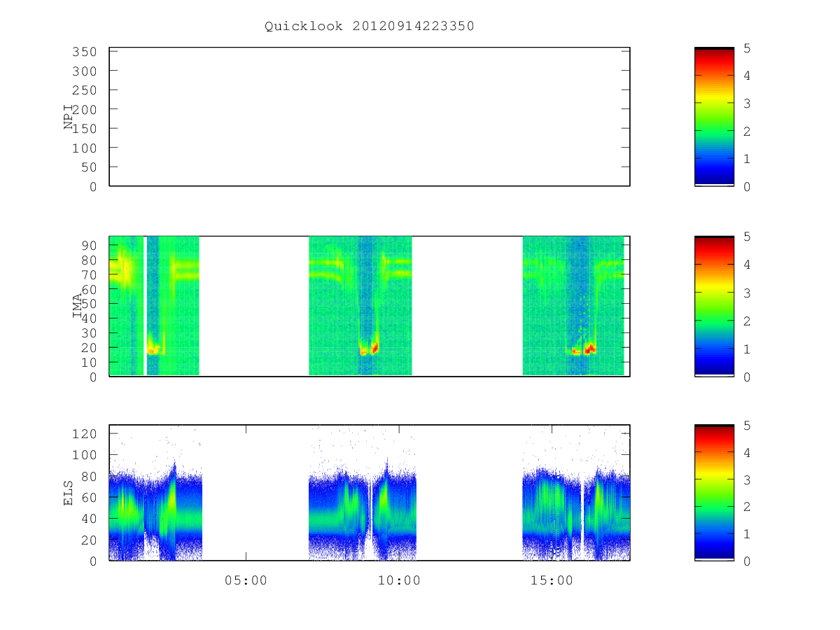This screenshot has height=630, width=840.
Task: Click the 2 label on IMA colorbar
Action: [748, 321]
